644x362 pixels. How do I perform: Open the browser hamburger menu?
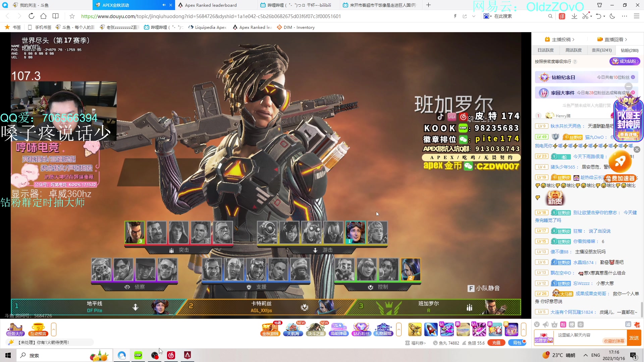pos(636,16)
